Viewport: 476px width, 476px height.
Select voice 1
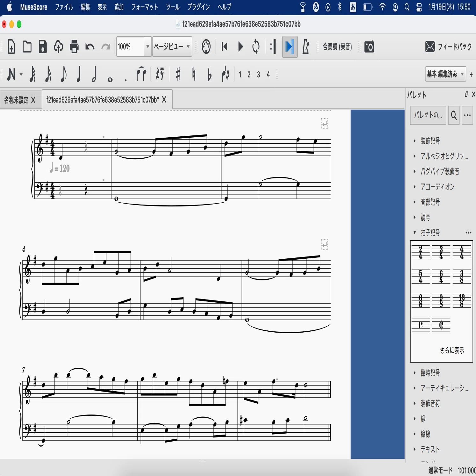(x=240, y=75)
